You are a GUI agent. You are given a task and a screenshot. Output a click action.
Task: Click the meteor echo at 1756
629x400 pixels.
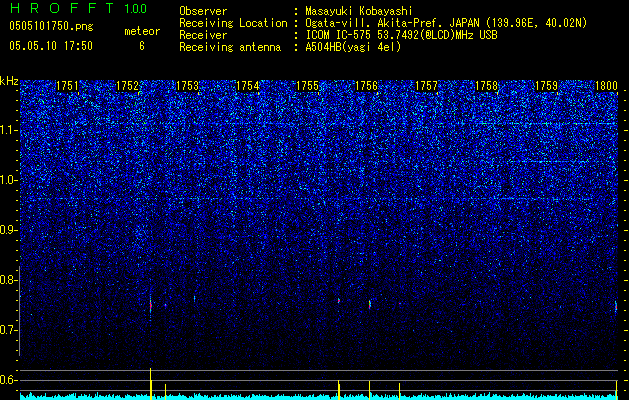pyautogui.click(x=370, y=304)
